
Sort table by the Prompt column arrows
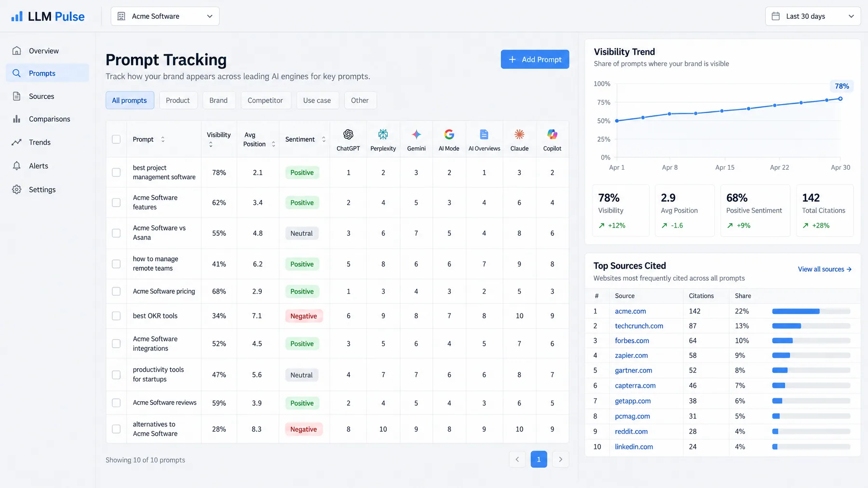[163, 139]
